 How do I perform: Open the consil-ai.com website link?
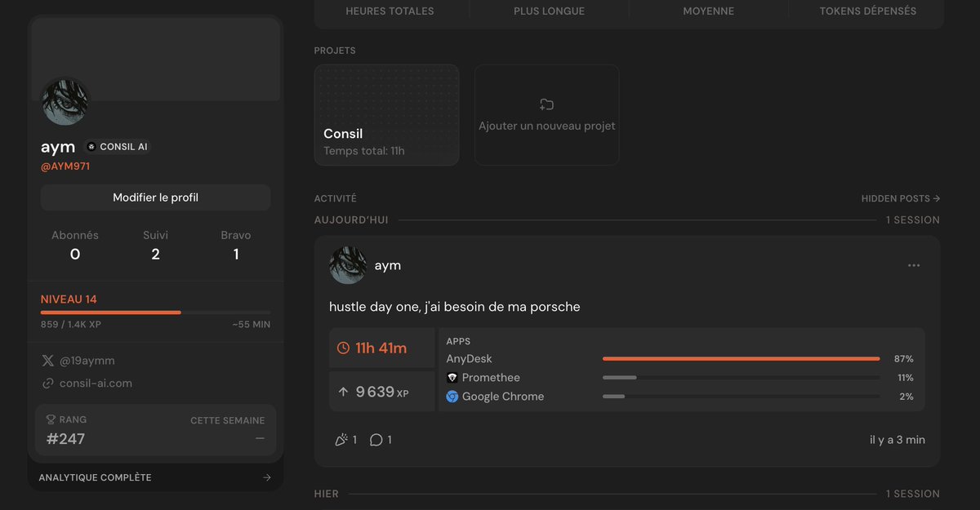point(96,384)
